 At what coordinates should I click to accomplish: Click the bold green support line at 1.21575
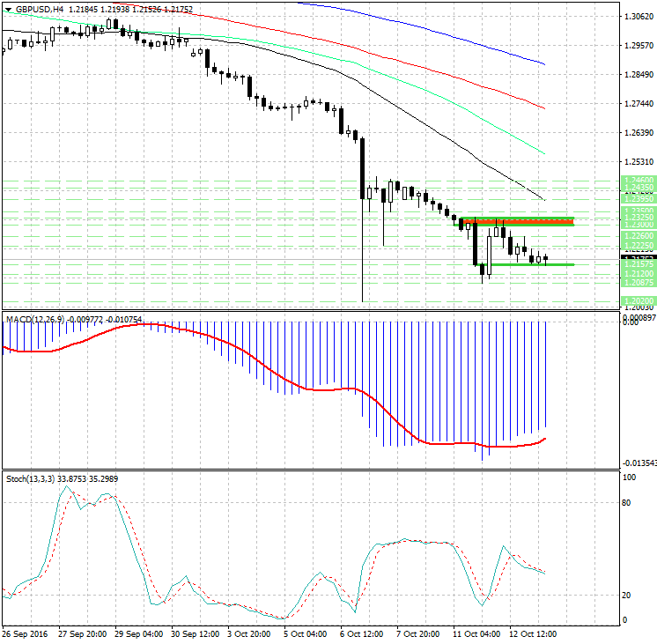(x=527, y=264)
